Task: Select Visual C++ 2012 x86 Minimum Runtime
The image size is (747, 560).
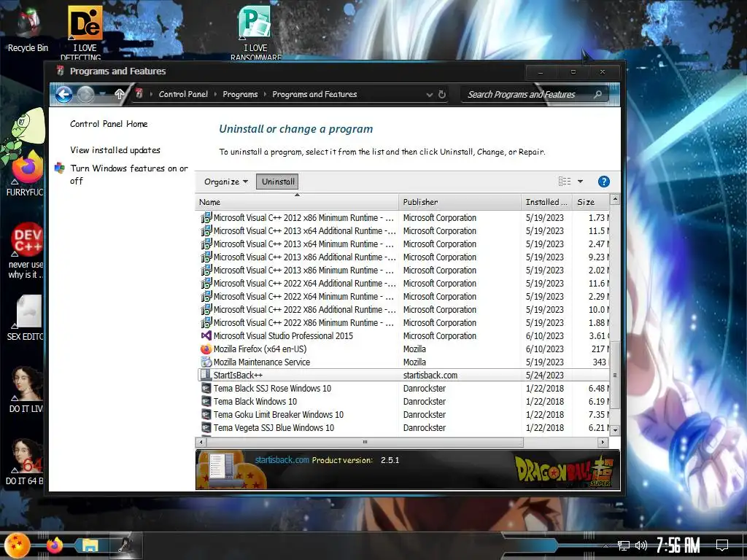Action: 303,217
